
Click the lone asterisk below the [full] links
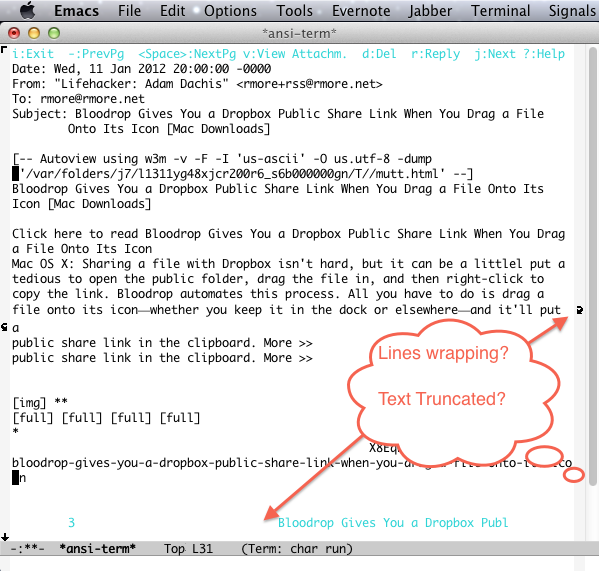tap(16, 432)
